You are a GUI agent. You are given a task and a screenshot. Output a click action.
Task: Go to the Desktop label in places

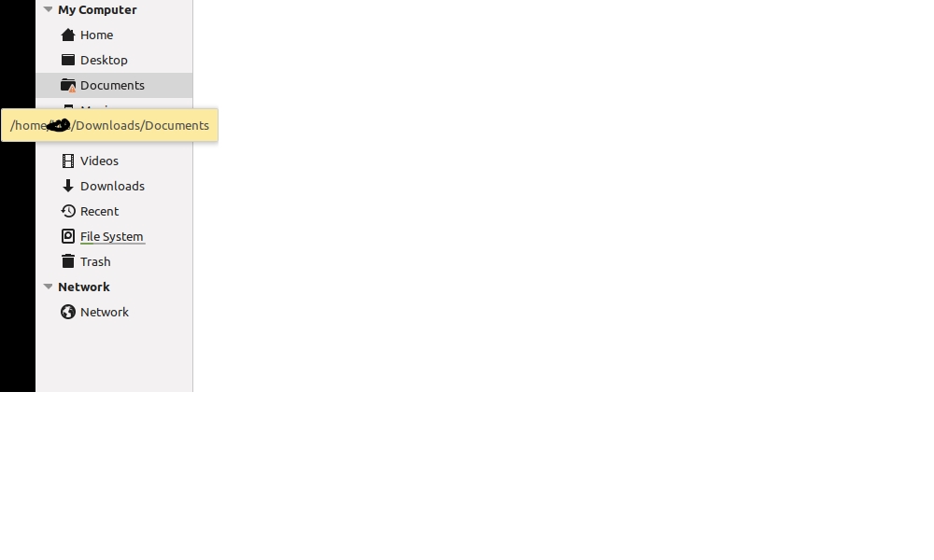[104, 60]
